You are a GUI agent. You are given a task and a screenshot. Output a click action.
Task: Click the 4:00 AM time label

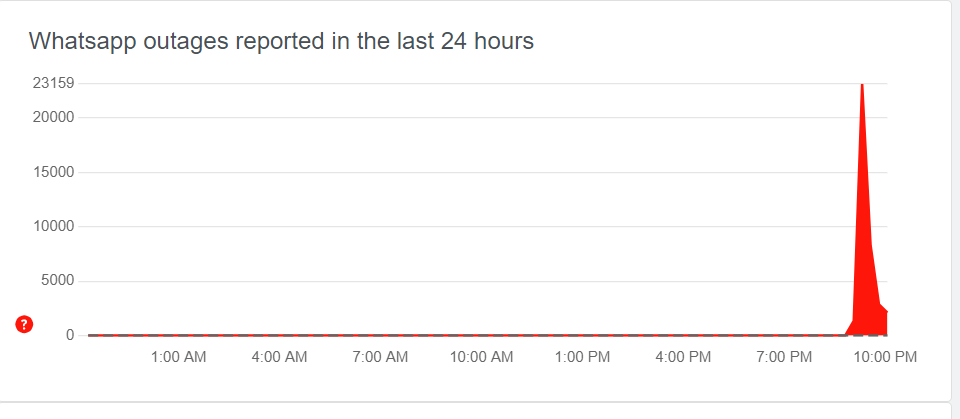point(279,357)
